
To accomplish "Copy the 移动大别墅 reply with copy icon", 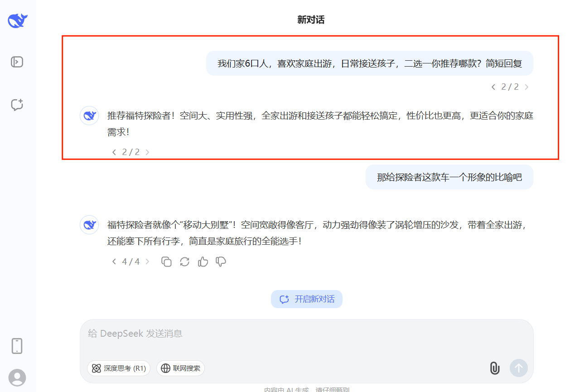I will point(166,261).
